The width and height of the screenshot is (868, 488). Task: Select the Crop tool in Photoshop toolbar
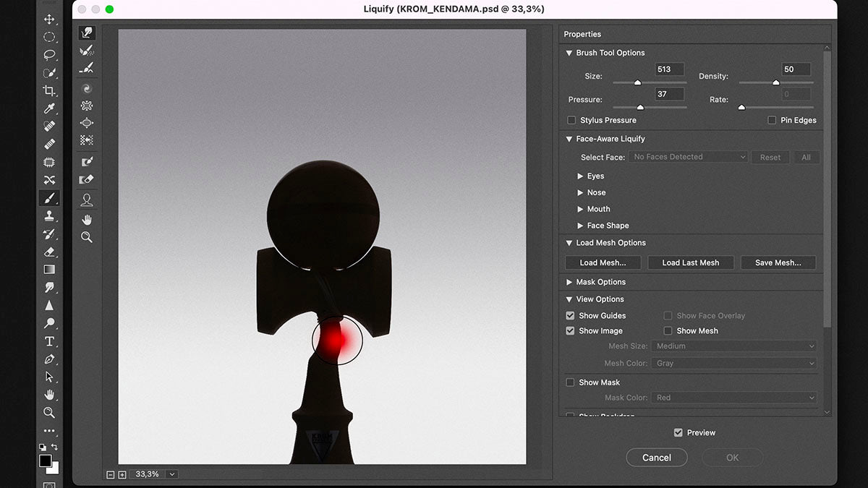(x=49, y=90)
